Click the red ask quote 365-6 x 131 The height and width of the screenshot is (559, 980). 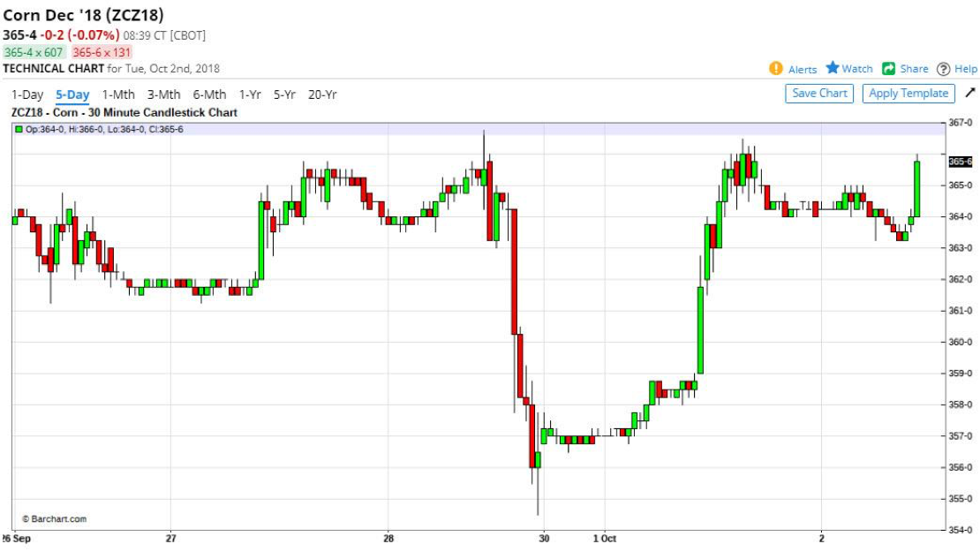coord(102,52)
